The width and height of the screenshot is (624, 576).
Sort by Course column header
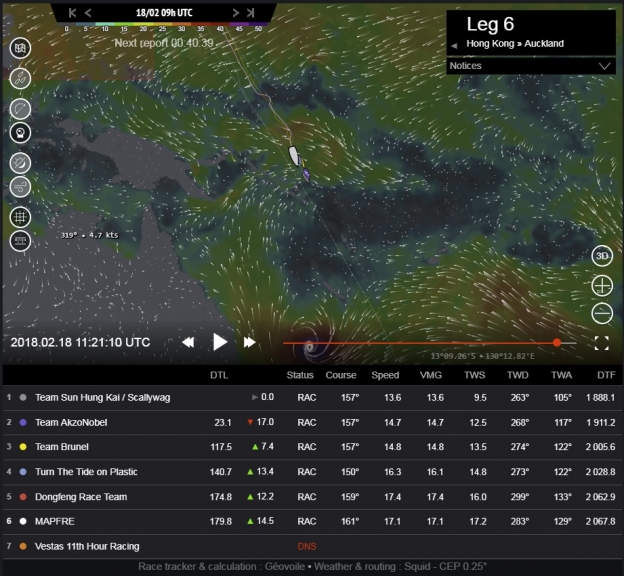[341, 375]
